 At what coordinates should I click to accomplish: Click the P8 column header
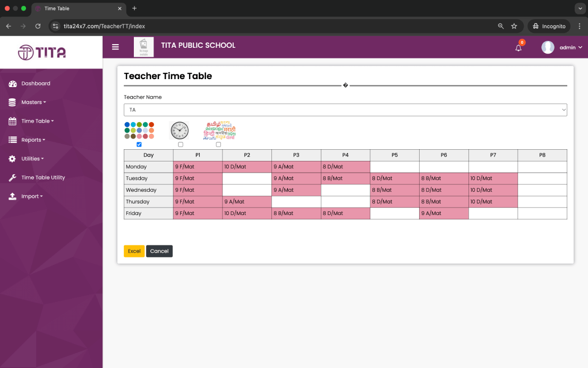(x=542, y=155)
